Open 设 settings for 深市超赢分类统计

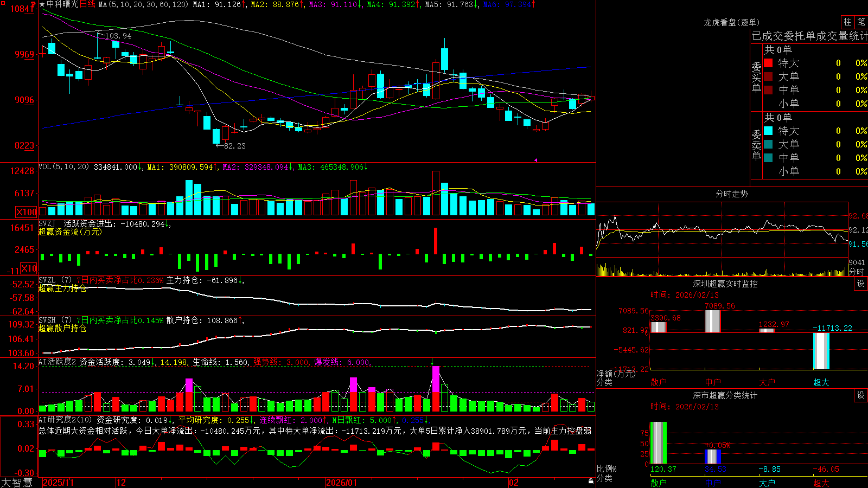click(x=861, y=395)
